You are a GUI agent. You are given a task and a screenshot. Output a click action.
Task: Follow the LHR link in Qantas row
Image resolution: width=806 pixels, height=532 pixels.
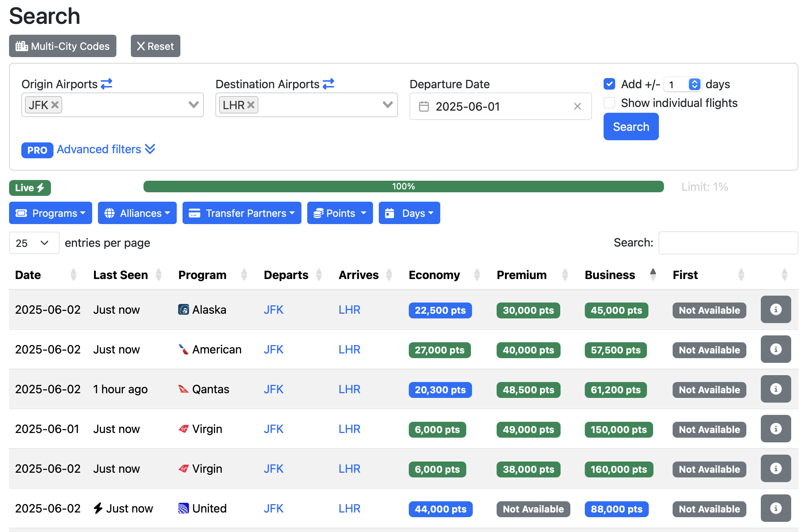click(349, 389)
